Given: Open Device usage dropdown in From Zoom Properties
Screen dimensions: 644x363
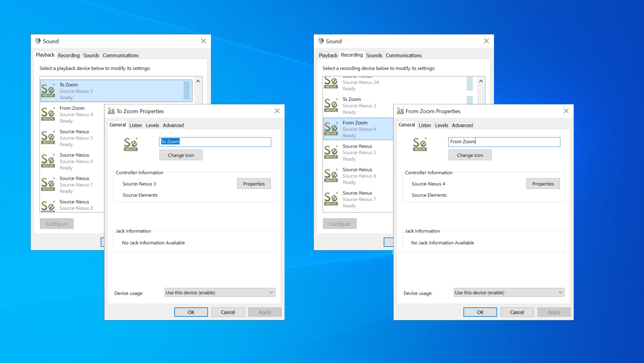Looking at the screenshot, I should point(509,292).
